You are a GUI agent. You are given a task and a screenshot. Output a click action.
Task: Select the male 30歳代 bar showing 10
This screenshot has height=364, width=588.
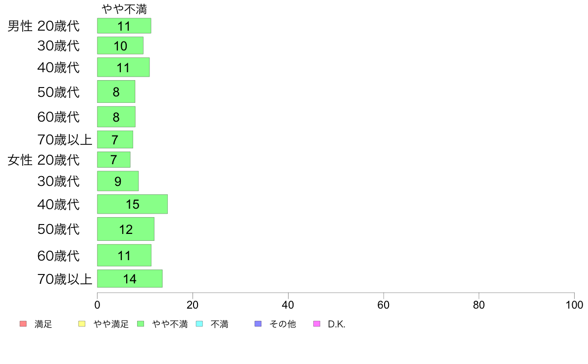(x=120, y=45)
